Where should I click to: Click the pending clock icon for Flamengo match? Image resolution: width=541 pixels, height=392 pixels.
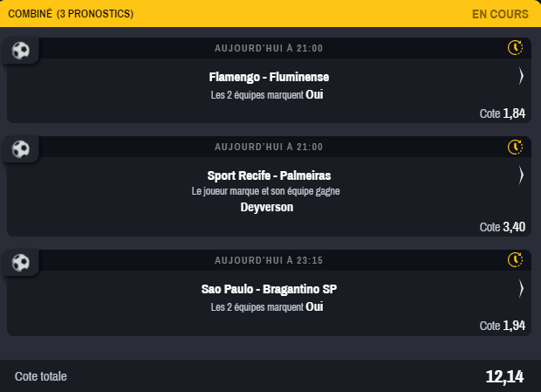pyautogui.click(x=515, y=48)
